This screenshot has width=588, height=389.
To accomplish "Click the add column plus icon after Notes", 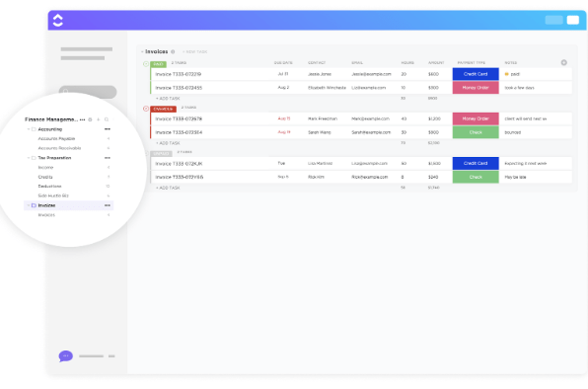I will [x=563, y=62].
